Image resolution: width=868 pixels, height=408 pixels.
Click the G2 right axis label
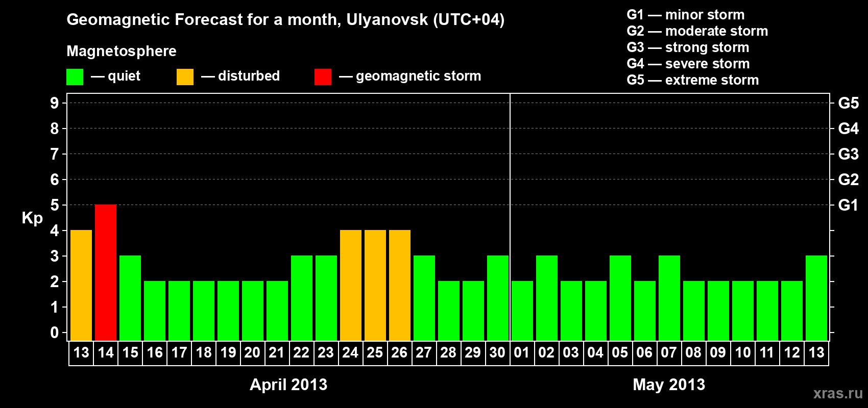849,180
